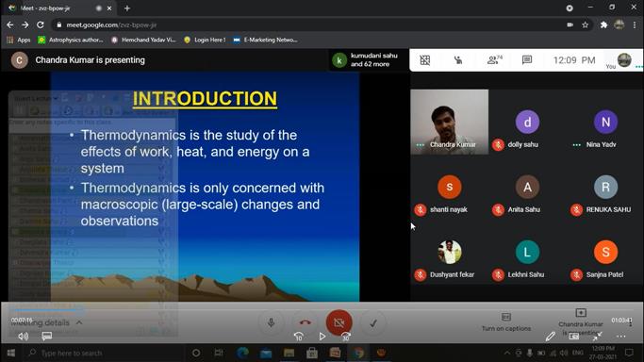Open Chrome's three-dot menu

click(635, 25)
